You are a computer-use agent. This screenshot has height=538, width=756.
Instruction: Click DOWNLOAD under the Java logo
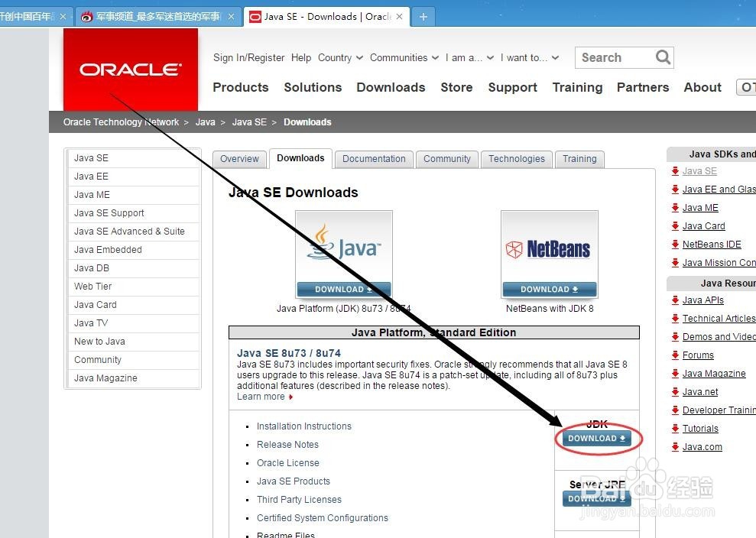pyautogui.click(x=344, y=289)
